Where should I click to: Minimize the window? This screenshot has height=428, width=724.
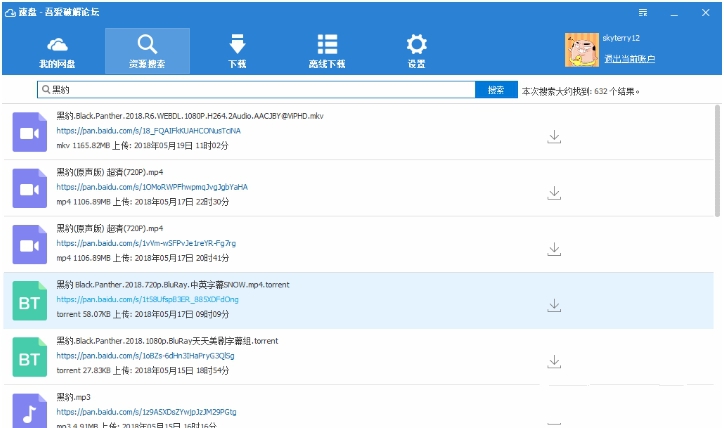(674, 13)
